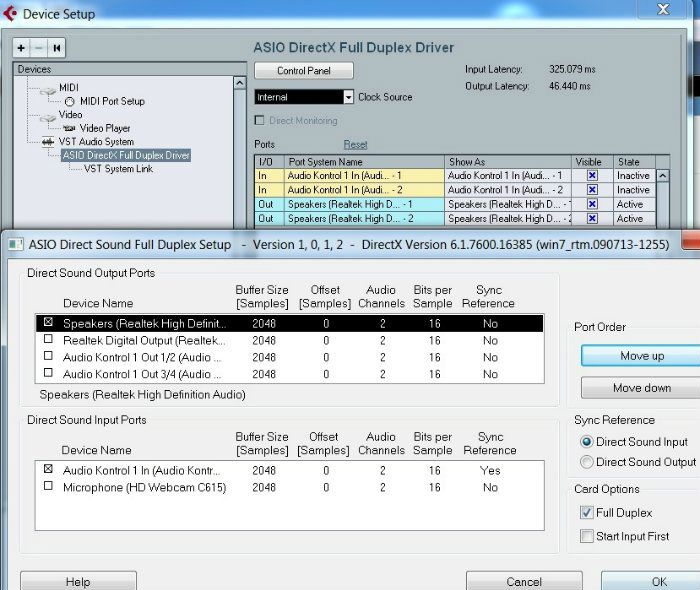The image size is (700, 590).
Task: Toggle Visible for Speakers Realtek - 2 port
Action: 592,218
